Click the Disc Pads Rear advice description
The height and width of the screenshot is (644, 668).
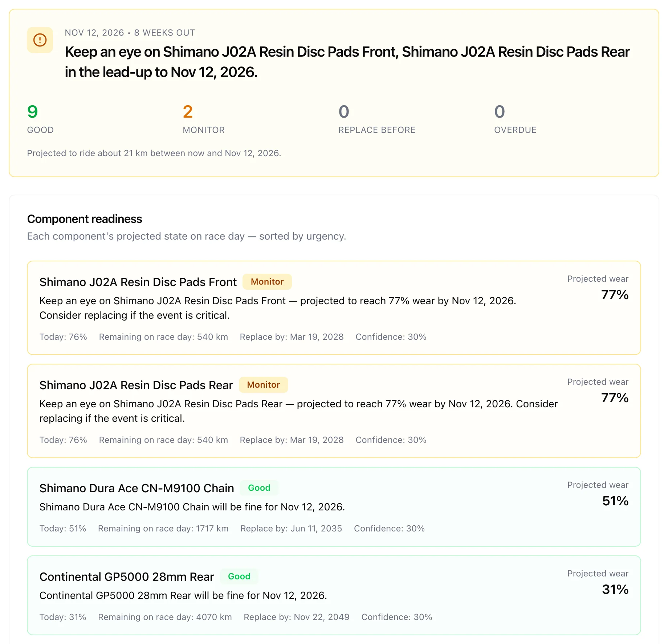298,411
